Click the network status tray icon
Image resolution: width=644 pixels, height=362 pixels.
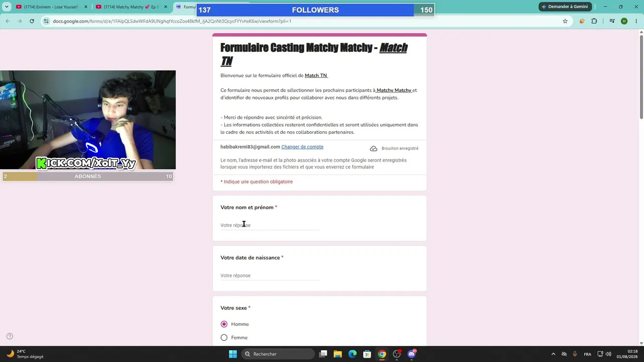pyautogui.click(x=564, y=354)
